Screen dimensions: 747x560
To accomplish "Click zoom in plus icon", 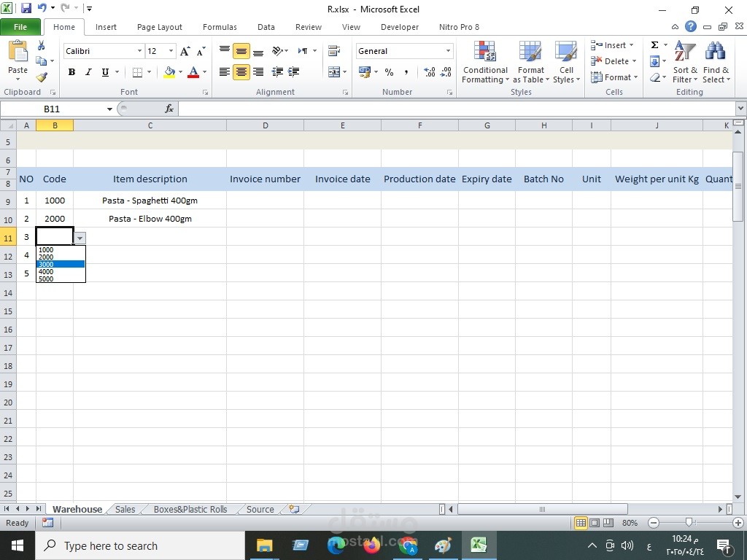I will click(739, 523).
